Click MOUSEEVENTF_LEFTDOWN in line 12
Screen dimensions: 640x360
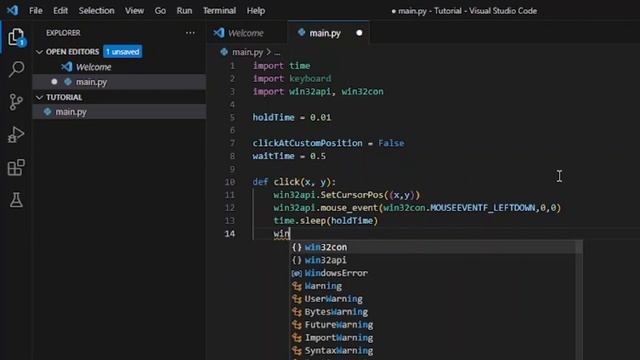point(482,208)
